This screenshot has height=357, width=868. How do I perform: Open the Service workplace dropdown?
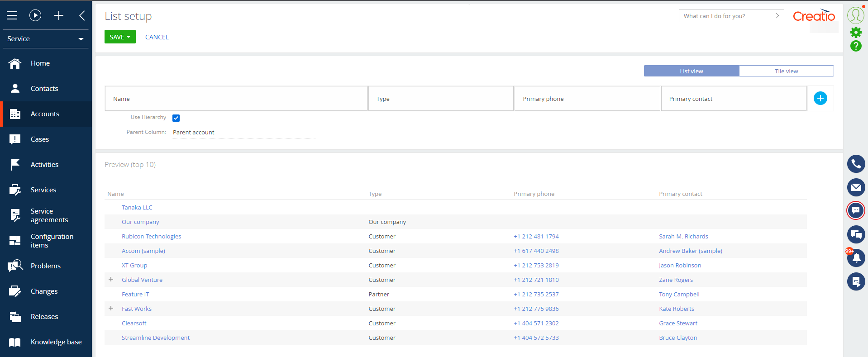(x=45, y=39)
